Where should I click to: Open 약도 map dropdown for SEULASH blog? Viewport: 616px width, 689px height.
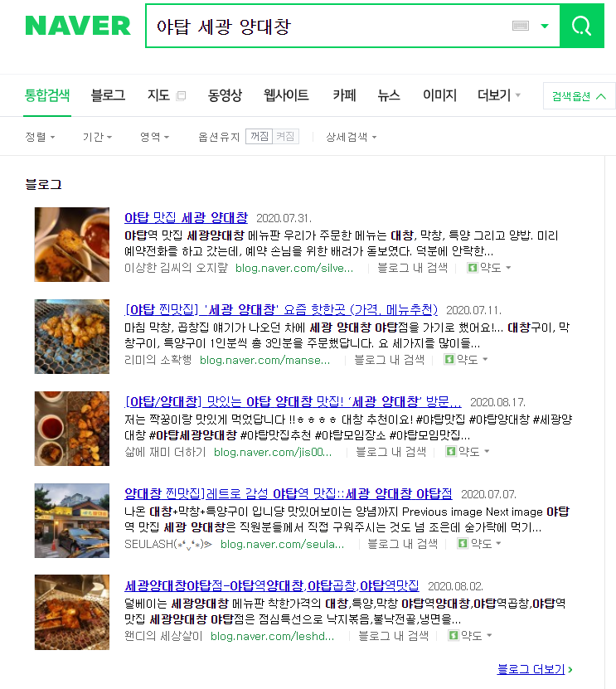pos(479,544)
